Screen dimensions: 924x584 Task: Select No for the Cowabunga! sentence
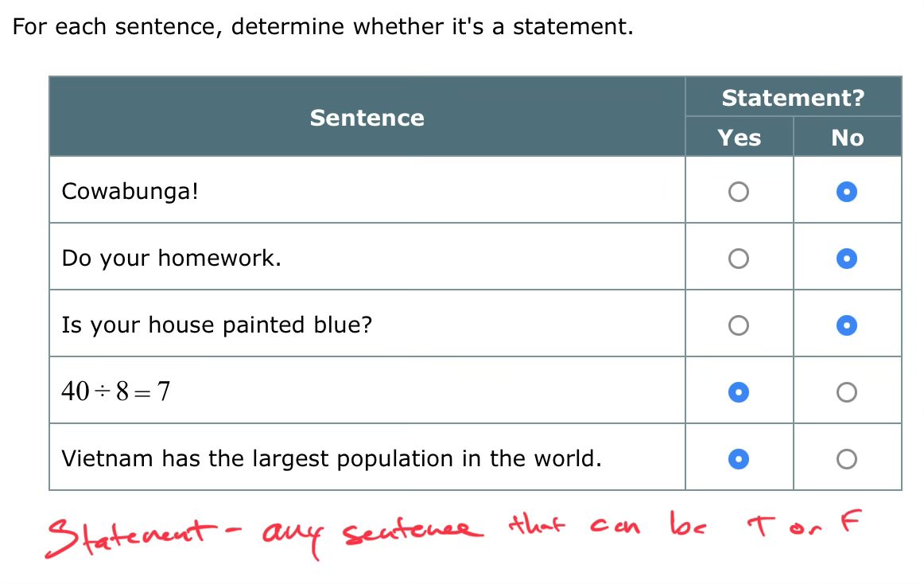[847, 192]
